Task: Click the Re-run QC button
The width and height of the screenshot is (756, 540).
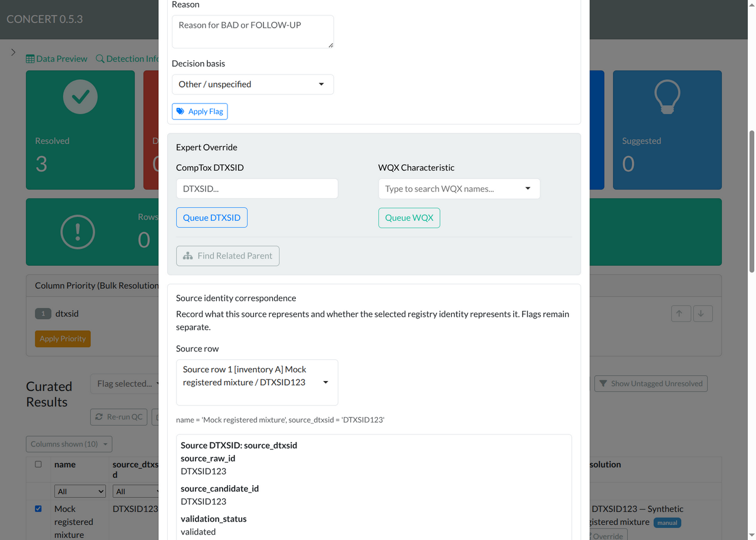Action: [x=119, y=417]
